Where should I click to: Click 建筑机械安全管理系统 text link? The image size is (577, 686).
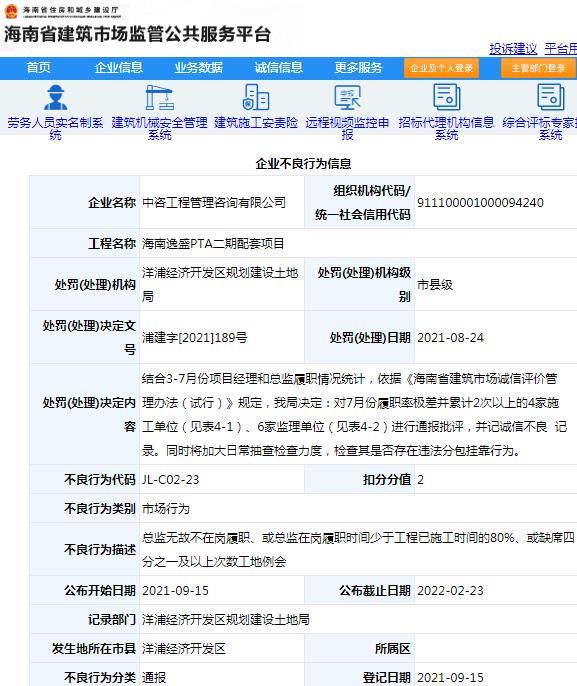[x=159, y=129]
